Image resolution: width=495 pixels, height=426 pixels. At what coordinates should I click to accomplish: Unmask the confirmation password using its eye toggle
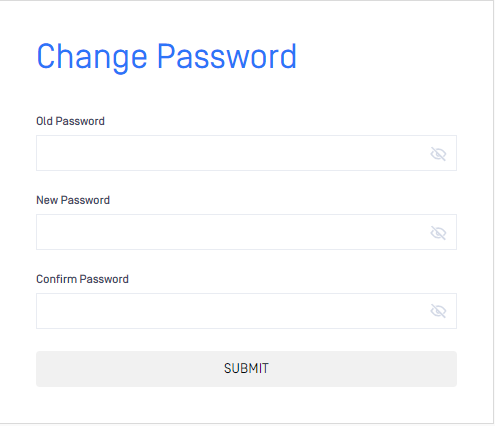[438, 311]
